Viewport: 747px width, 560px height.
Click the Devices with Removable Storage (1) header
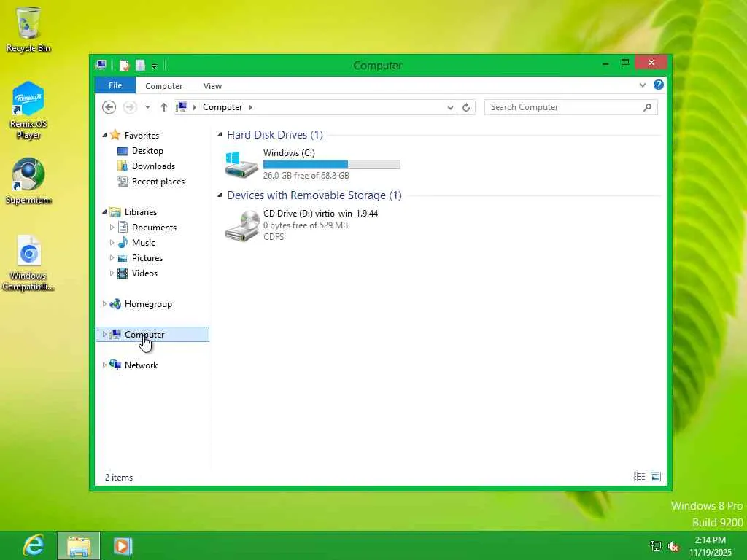pos(314,195)
